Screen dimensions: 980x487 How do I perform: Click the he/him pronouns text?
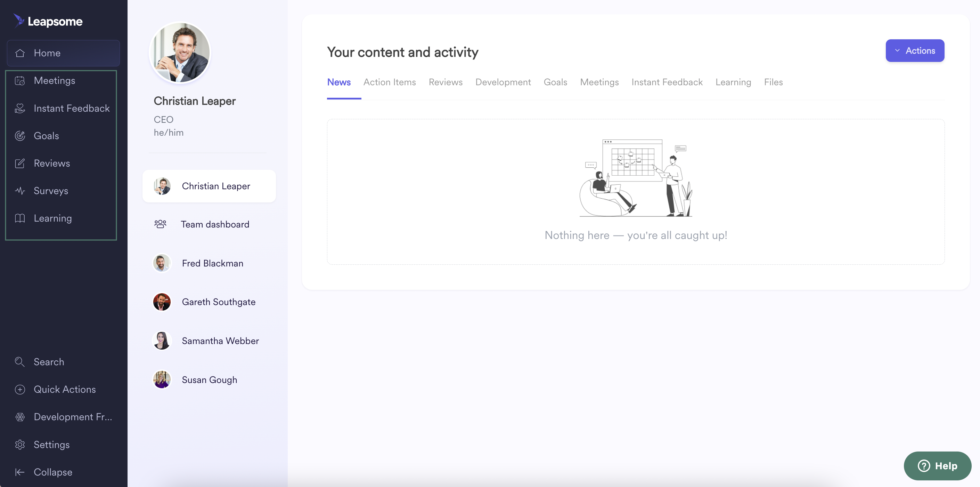[x=169, y=133]
